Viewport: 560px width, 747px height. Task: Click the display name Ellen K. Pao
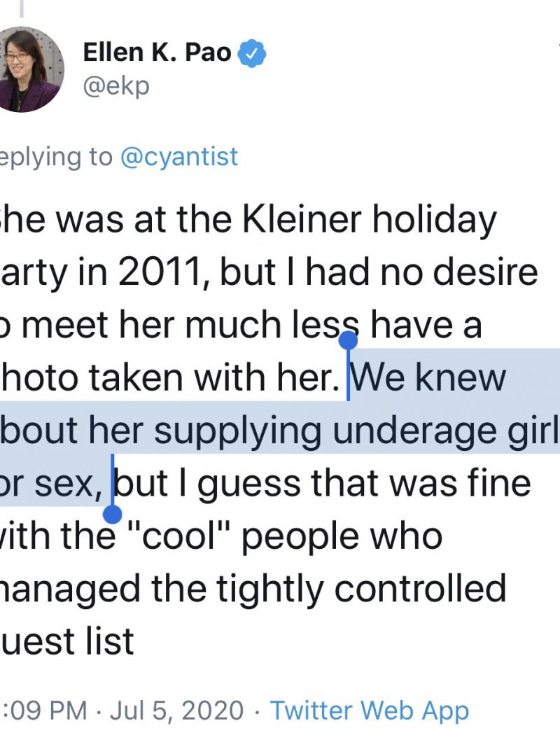[157, 53]
